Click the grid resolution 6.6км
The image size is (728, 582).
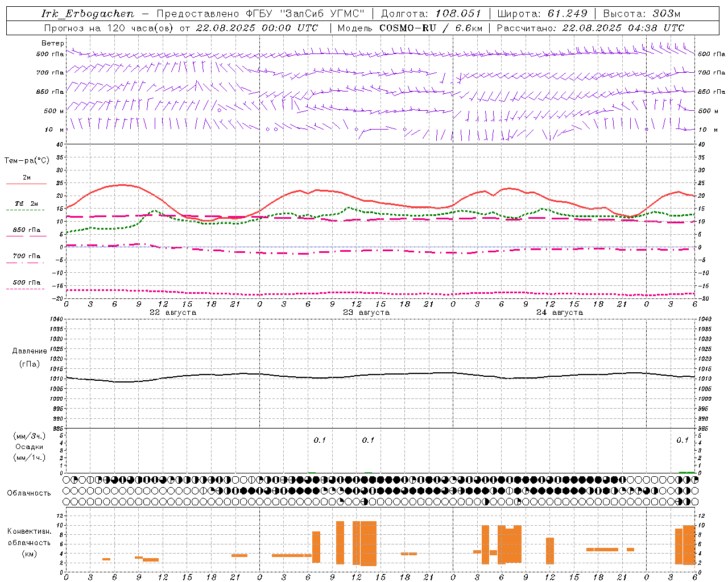(x=469, y=28)
